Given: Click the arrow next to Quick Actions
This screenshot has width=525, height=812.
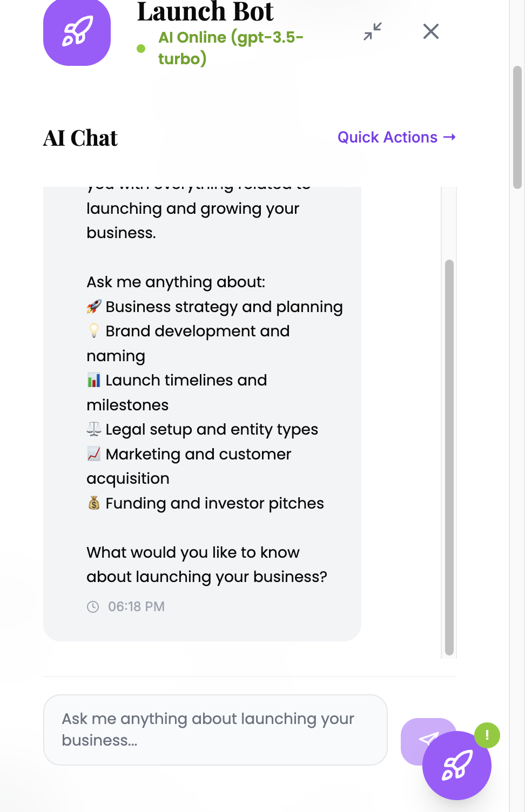Looking at the screenshot, I should tap(449, 137).
